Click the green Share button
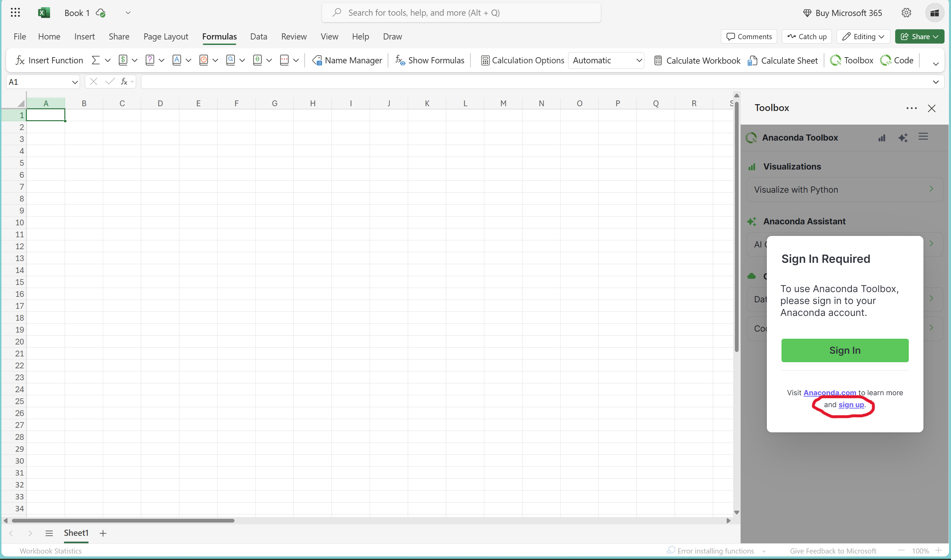 coord(919,37)
